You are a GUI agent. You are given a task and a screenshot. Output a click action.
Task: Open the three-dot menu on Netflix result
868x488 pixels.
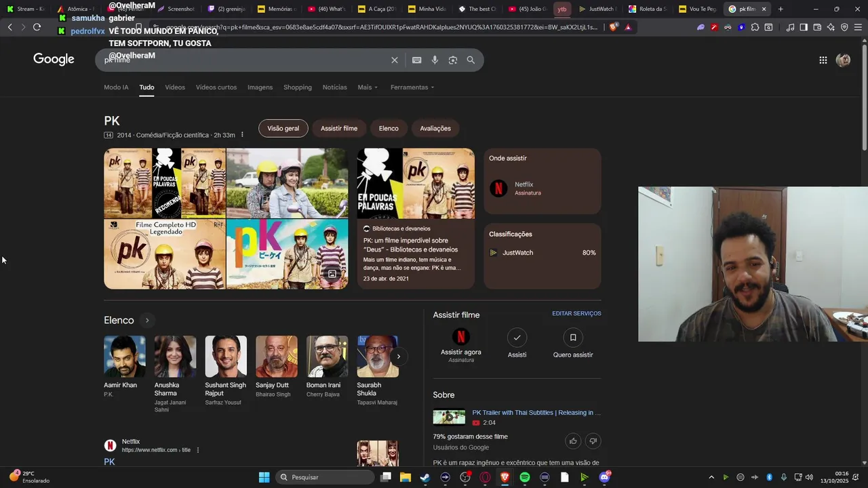click(198, 450)
